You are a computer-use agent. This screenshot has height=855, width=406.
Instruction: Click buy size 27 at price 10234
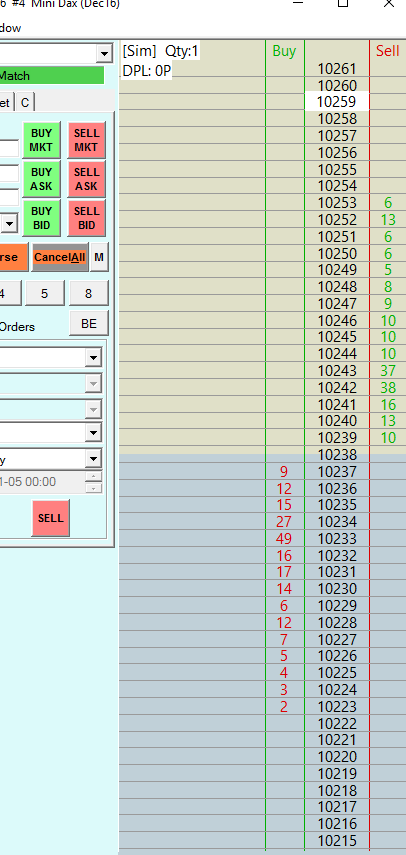click(x=284, y=522)
